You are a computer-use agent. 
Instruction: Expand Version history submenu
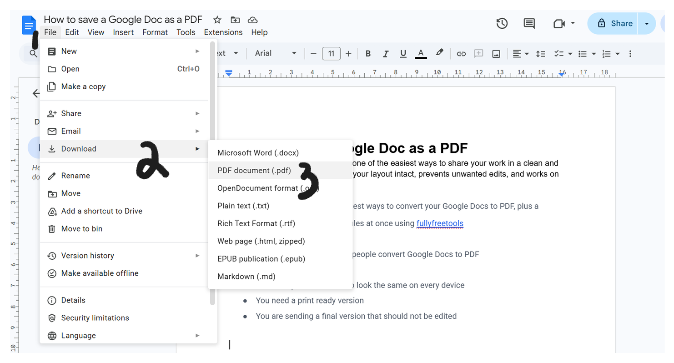tap(124, 255)
